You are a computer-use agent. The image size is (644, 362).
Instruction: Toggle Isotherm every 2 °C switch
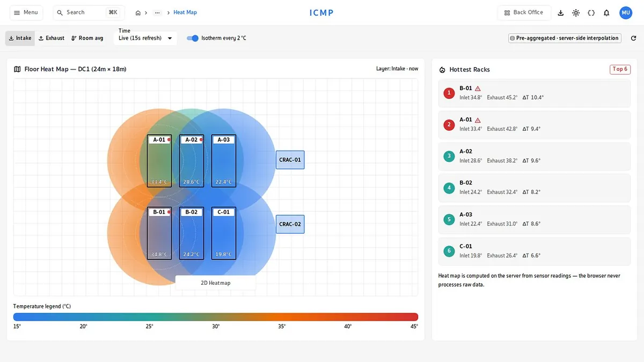click(193, 38)
